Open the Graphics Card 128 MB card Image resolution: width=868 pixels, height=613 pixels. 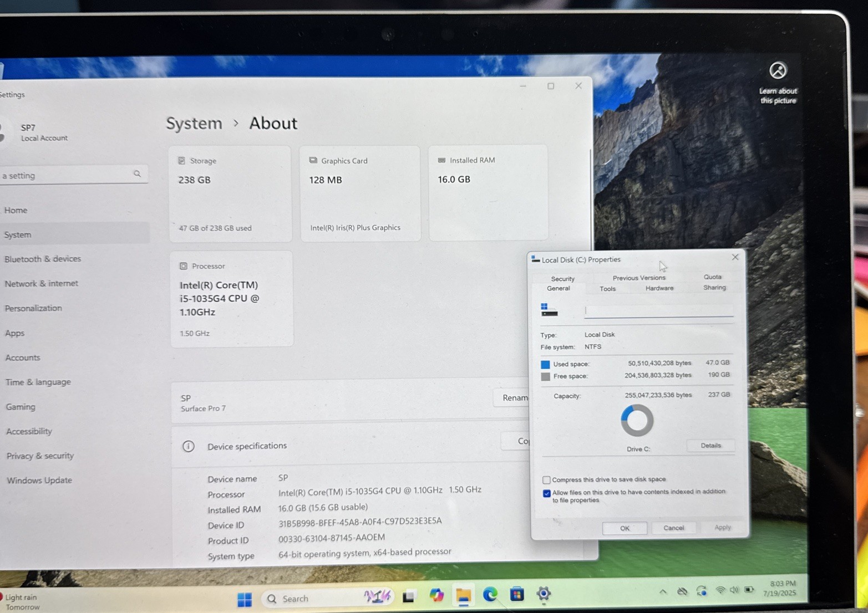pyautogui.click(x=360, y=193)
